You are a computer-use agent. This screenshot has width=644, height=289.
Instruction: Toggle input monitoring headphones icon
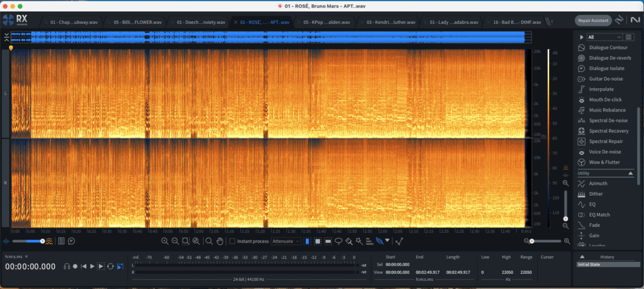[67, 266]
